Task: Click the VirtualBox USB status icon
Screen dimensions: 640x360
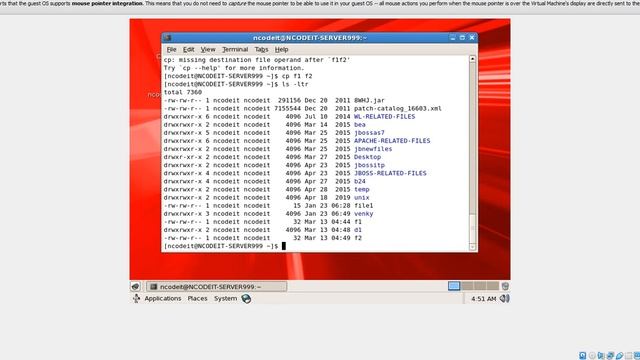Action: [x=620, y=356]
